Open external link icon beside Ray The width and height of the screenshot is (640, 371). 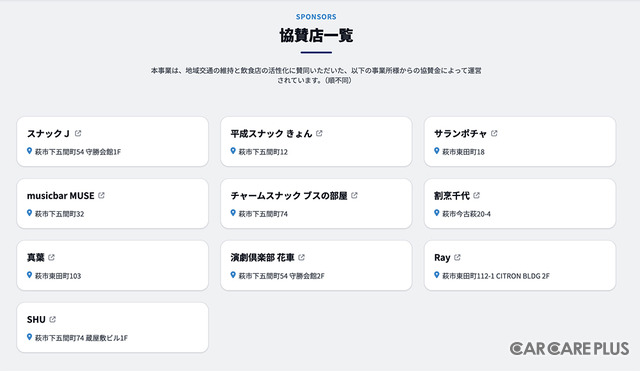coord(457,257)
